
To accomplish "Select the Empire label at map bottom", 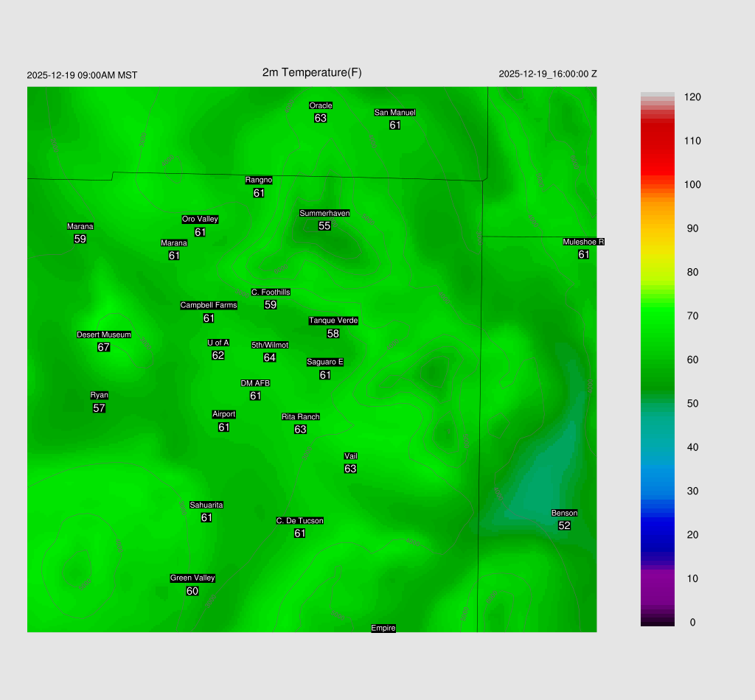I will 383,628.
